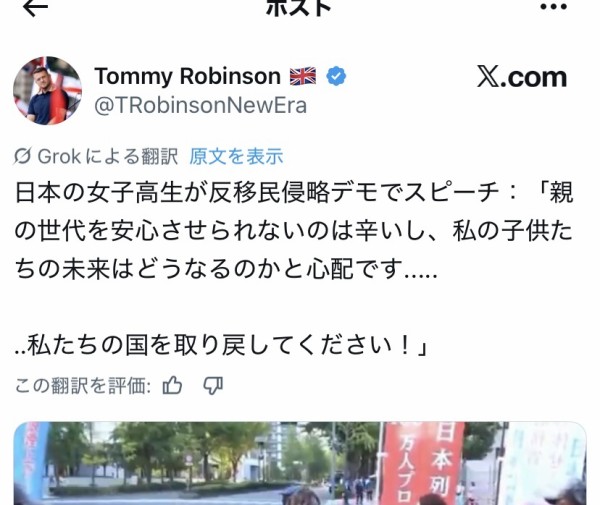
Task: Open the @TRobinsonNewEra handle
Action: (201, 105)
